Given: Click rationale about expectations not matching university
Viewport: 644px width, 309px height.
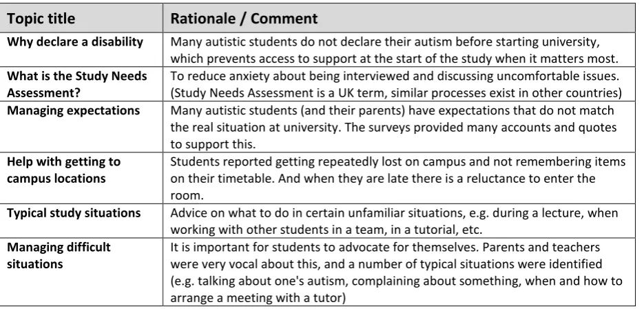Looking at the screenshot, I should (x=392, y=119).
